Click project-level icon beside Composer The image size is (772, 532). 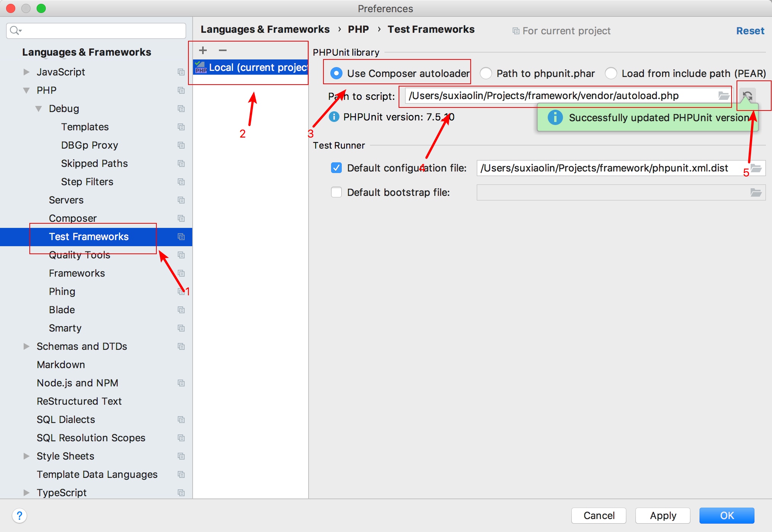181,218
